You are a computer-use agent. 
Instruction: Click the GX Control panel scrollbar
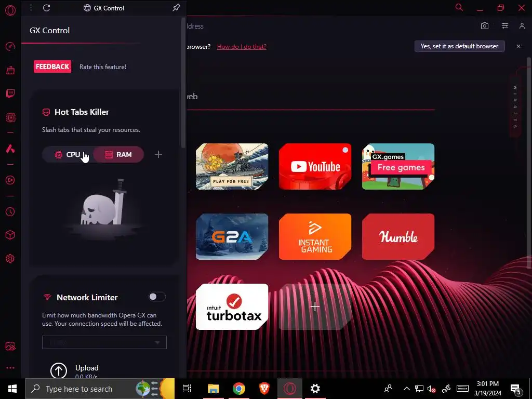pyautogui.click(x=183, y=82)
